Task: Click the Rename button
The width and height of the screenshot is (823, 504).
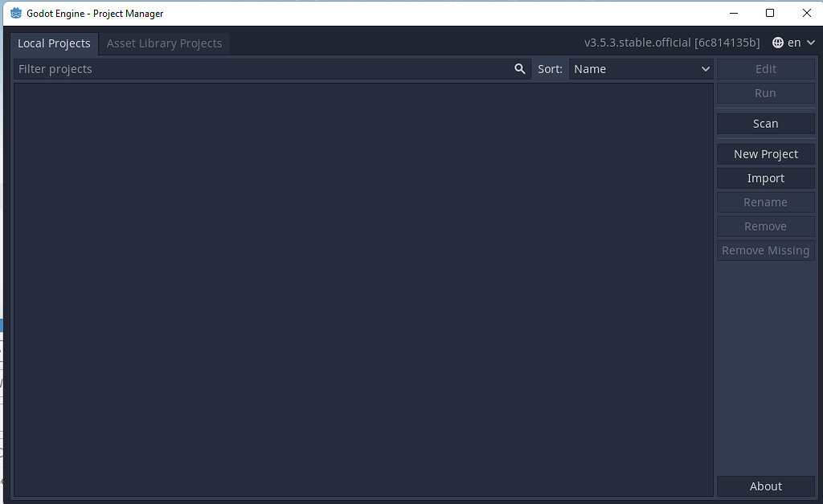Action: [x=766, y=202]
